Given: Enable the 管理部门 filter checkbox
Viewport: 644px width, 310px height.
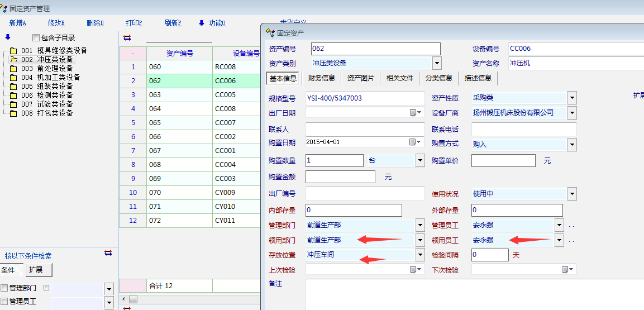Looking at the screenshot, I should 4,288.
